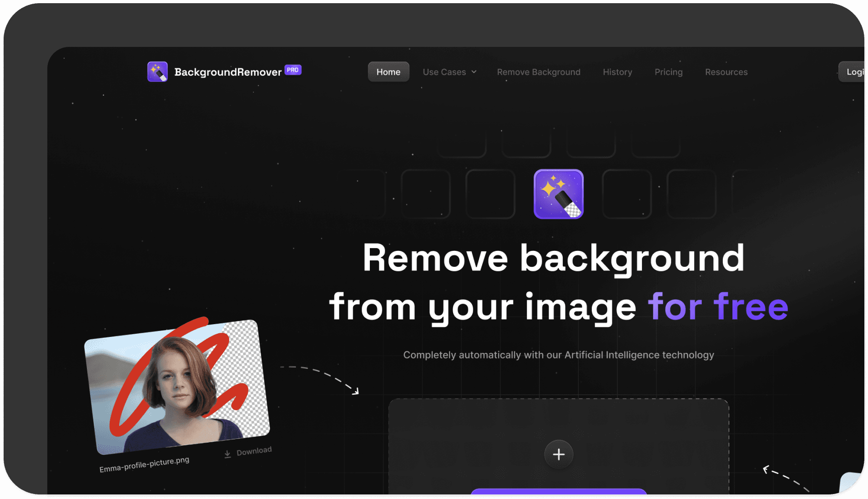The height and width of the screenshot is (499, 868).
Task: Go to the Home nav tab
Action: pos(389,72)
